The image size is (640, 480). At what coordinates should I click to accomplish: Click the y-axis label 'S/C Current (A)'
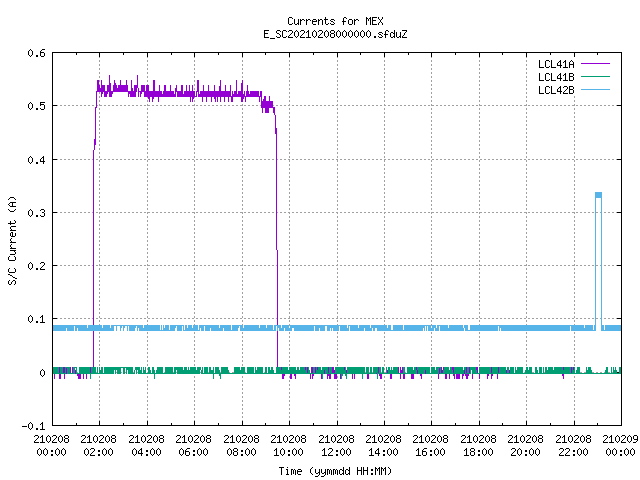pyautogui.click(x=13, y=240)
